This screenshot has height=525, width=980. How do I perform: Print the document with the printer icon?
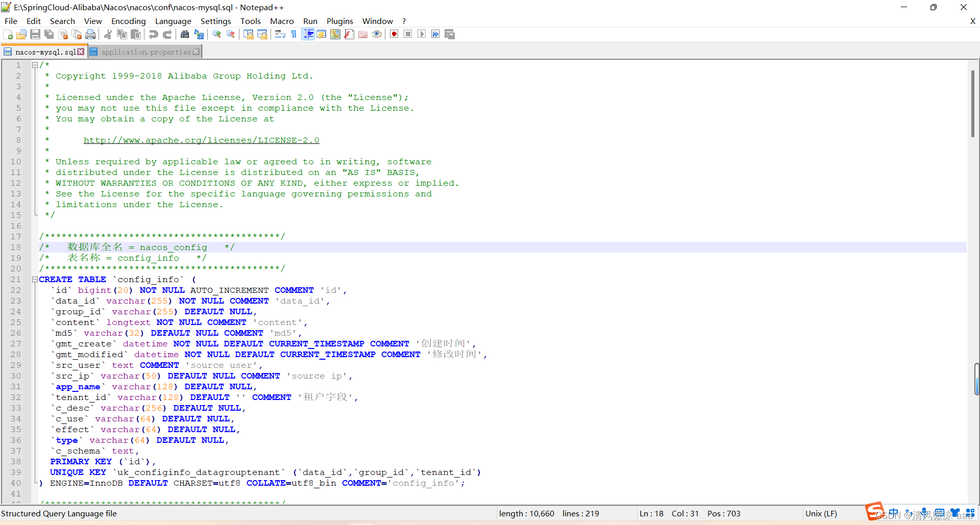coord(90,34)
